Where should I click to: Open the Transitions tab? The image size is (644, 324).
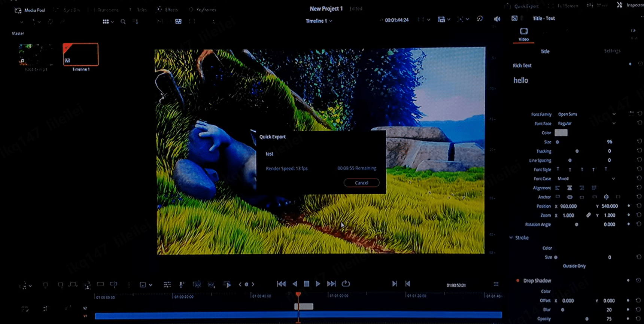[x=104, y=10]
